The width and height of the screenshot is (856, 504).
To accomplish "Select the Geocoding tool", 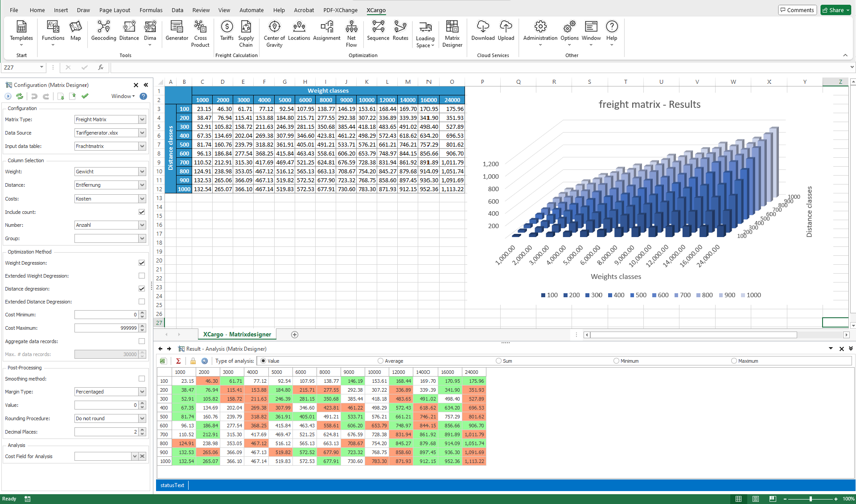I will [x=103, y=32].
